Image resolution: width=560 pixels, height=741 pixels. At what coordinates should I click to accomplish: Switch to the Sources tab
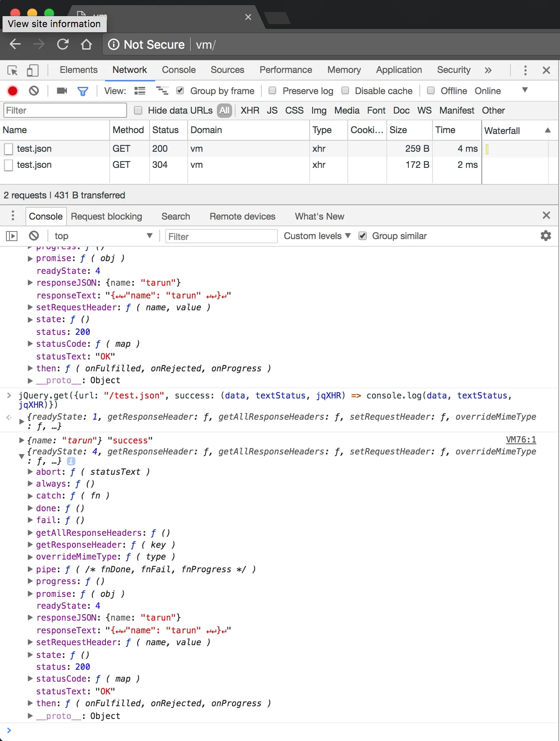(227, 70)
